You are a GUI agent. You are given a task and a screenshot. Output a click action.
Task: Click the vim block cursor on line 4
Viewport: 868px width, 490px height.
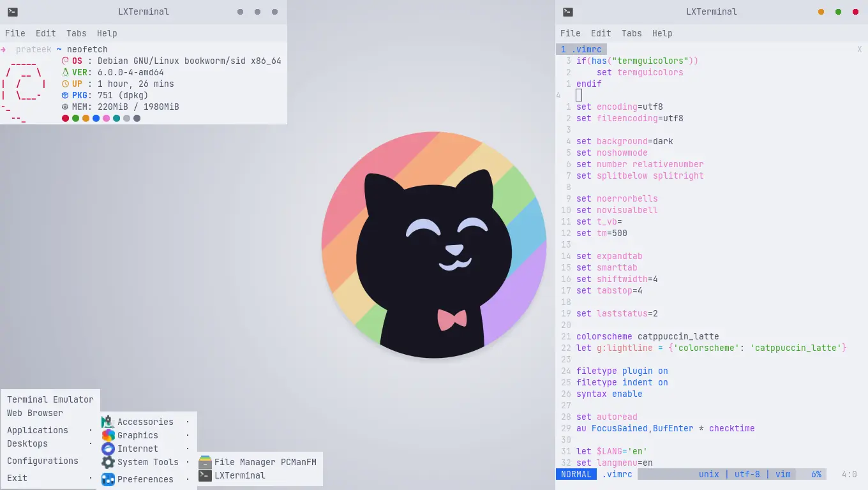click(579, 95)
